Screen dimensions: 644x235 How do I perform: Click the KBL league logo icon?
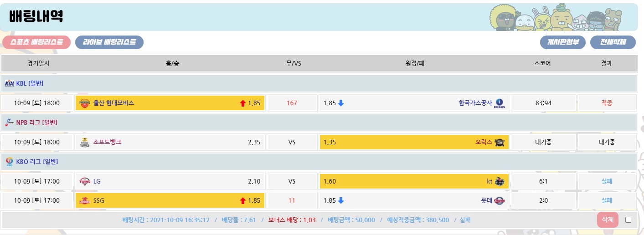[9, 83]
